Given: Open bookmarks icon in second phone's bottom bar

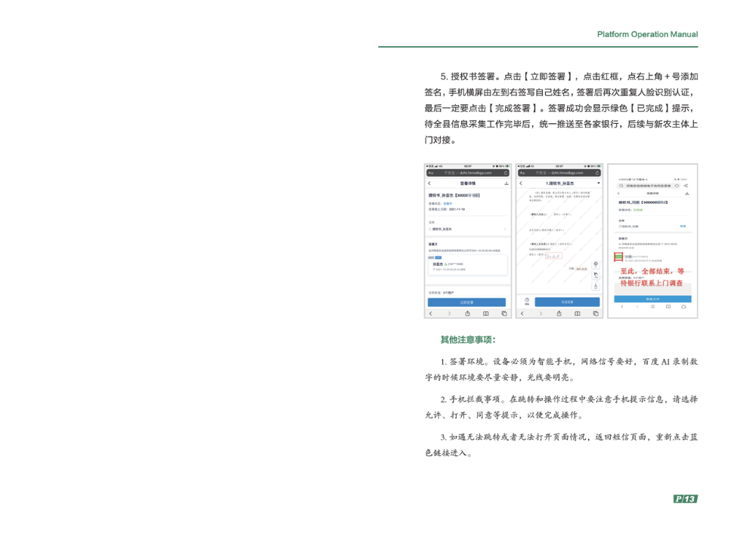Looking at the screenshot, I should click(578, 313).
